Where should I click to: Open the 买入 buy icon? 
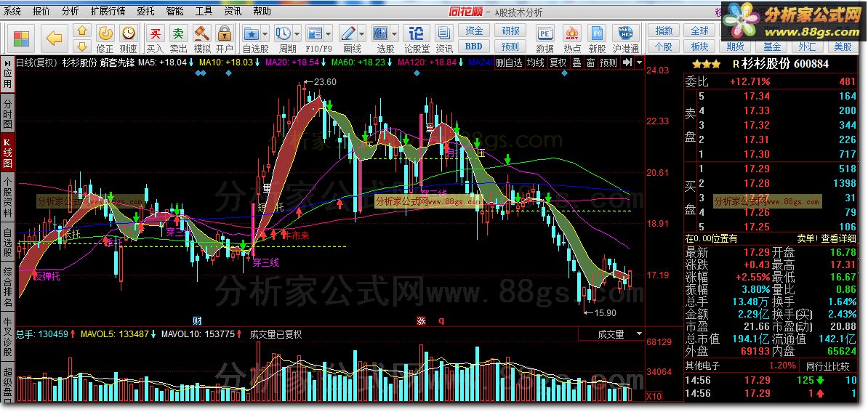coord(156,33)
